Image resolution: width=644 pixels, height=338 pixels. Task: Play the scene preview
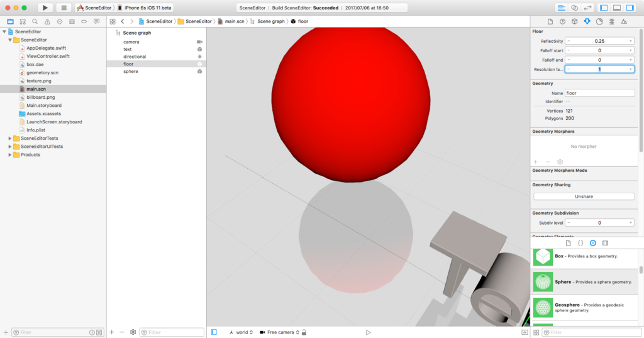click(368, 332)
